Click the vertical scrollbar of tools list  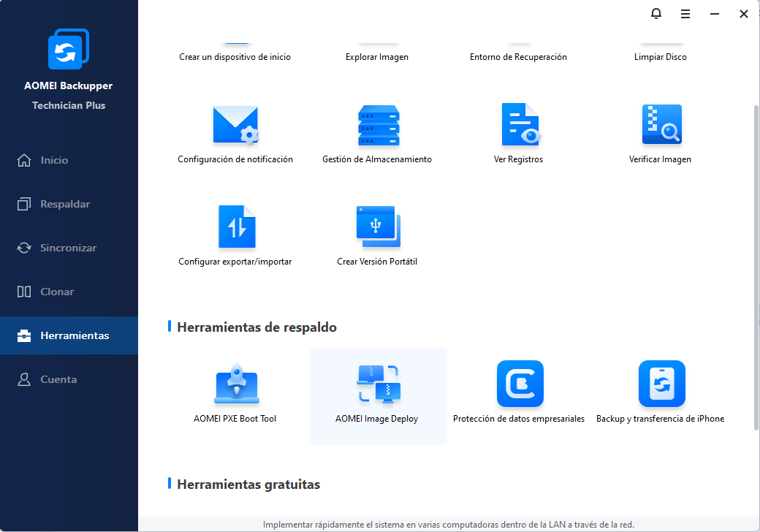coord(756,267)
